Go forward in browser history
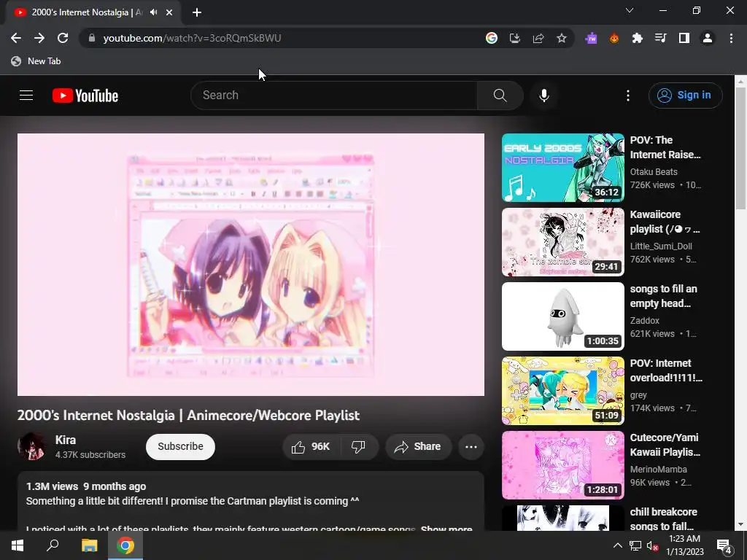 tap(39, 38)
